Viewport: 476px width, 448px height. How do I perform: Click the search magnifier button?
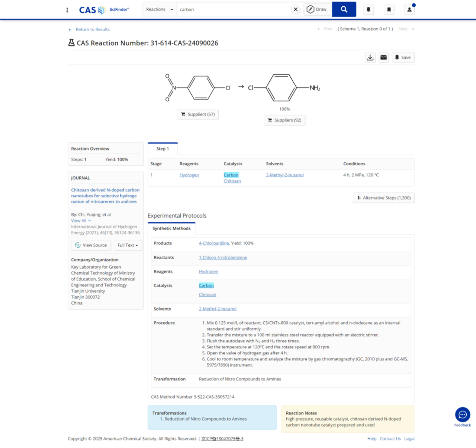point(344,10)
